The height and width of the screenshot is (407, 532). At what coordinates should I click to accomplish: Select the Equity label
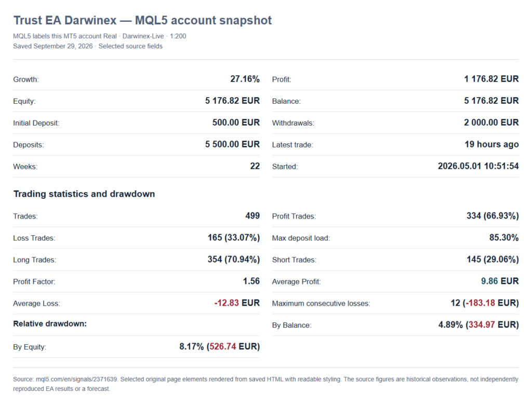coord(24,101)
